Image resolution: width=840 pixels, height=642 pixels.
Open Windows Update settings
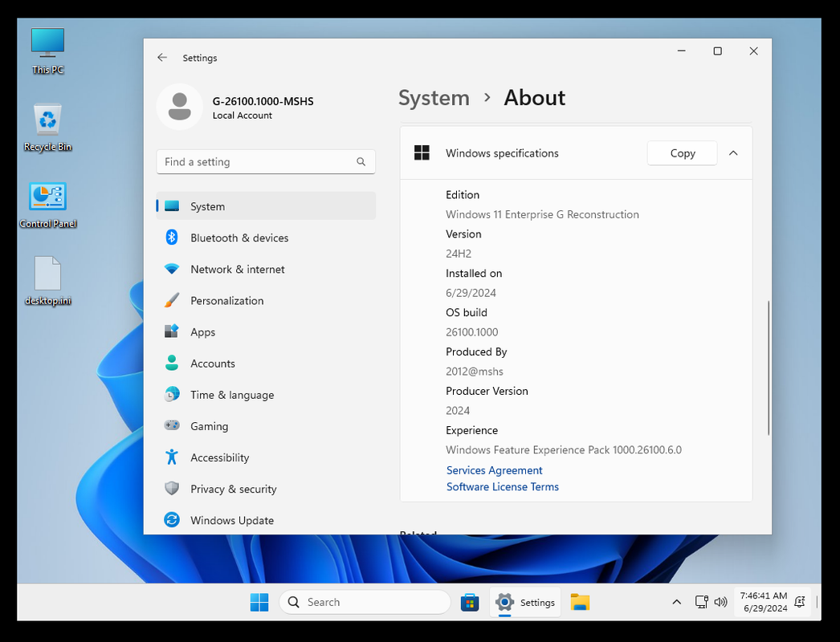click(266, 521)
